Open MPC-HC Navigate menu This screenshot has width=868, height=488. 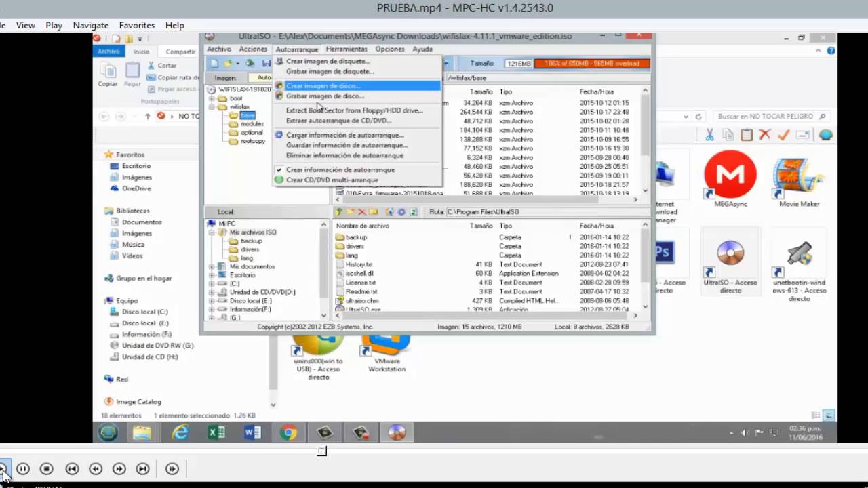point(91,25)
